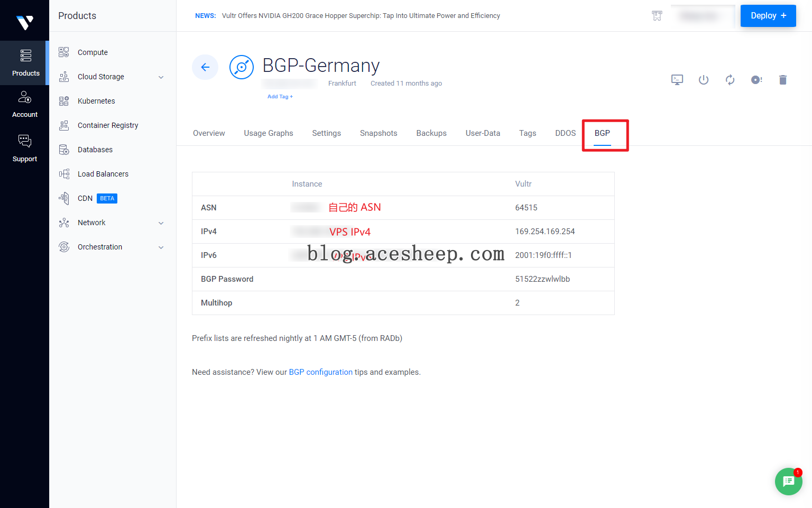812x508 pixels.
Task: Open the BGP configuration link
Action: tap(320, 372)
